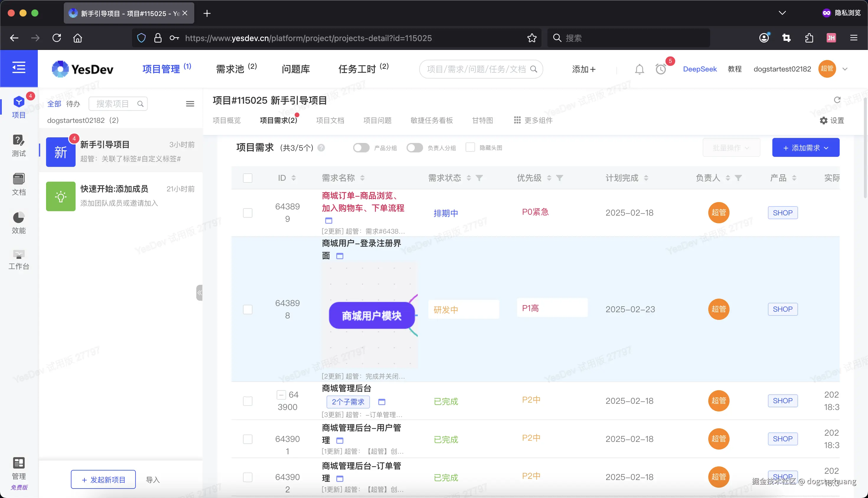This screenshot has height=498, width=868.
Task: Open the 测试 panel from the sidebar
Action: tap(19, 145)
